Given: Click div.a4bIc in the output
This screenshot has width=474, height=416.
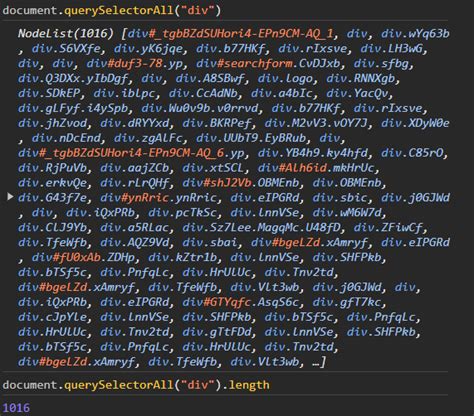Looking at the screenshot, I should [282, 93].
